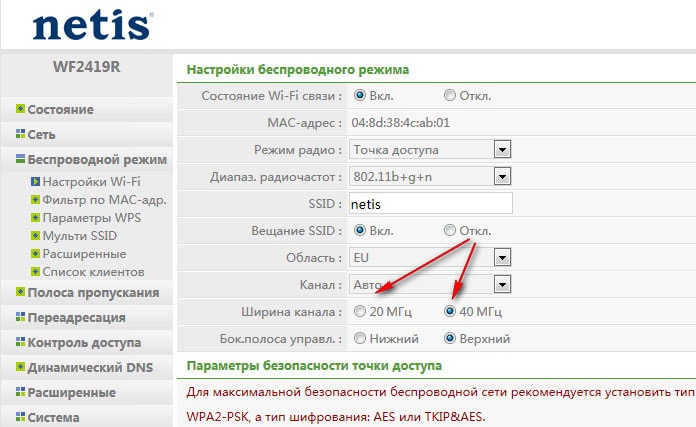
Task: Collapse Беспроводной режим menu section
Action: (x=97, y=159)
